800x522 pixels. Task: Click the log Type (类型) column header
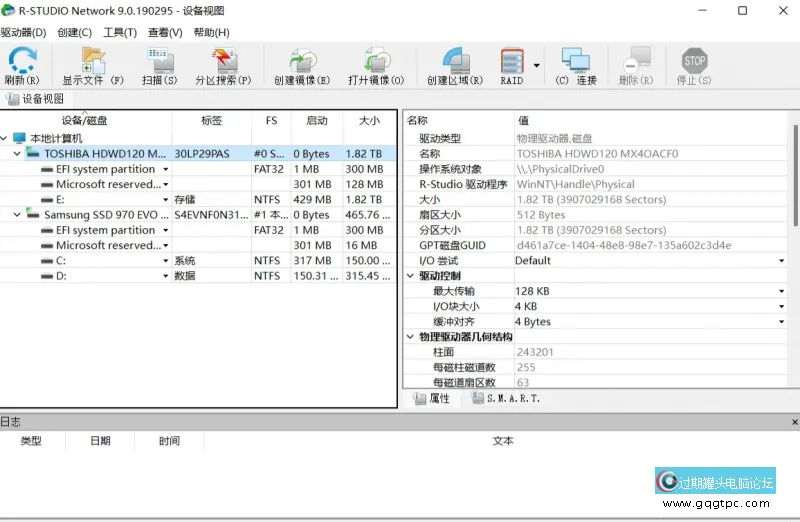[31, 441]
